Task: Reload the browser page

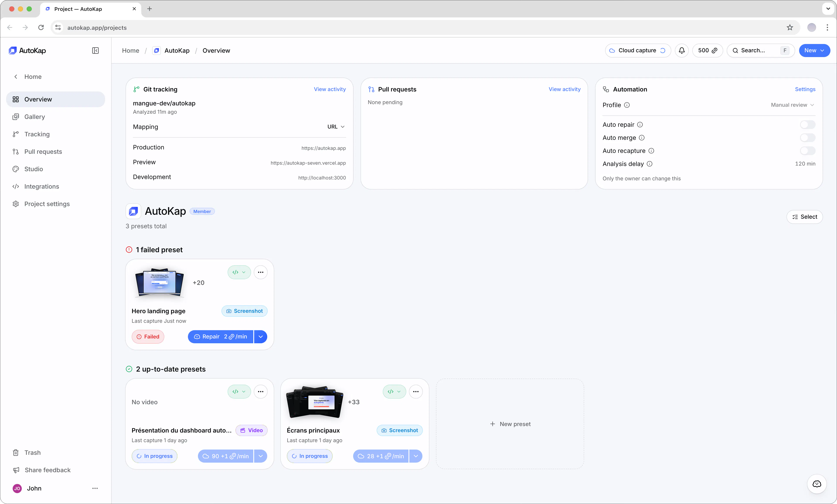Action: (x=41, y=27)
